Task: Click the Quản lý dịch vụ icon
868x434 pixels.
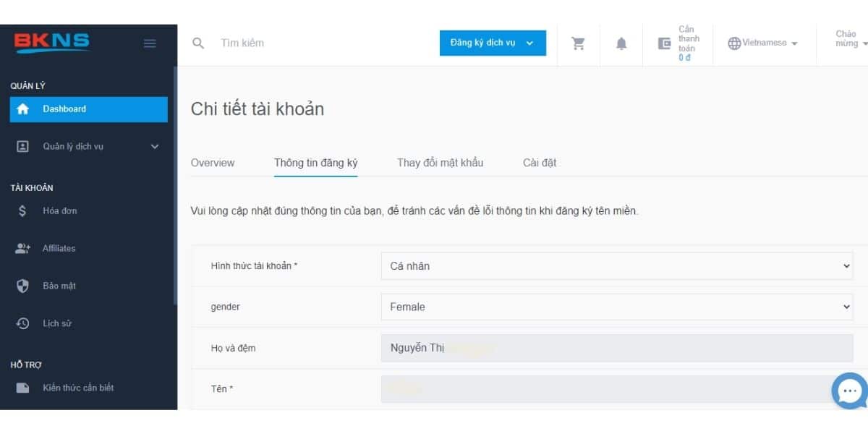Action: [x=22, y=146]
